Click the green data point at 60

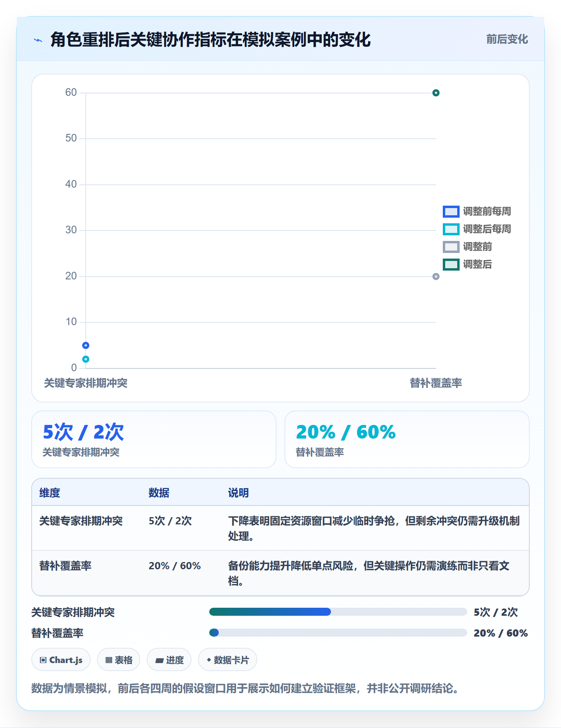click(436, 93)
